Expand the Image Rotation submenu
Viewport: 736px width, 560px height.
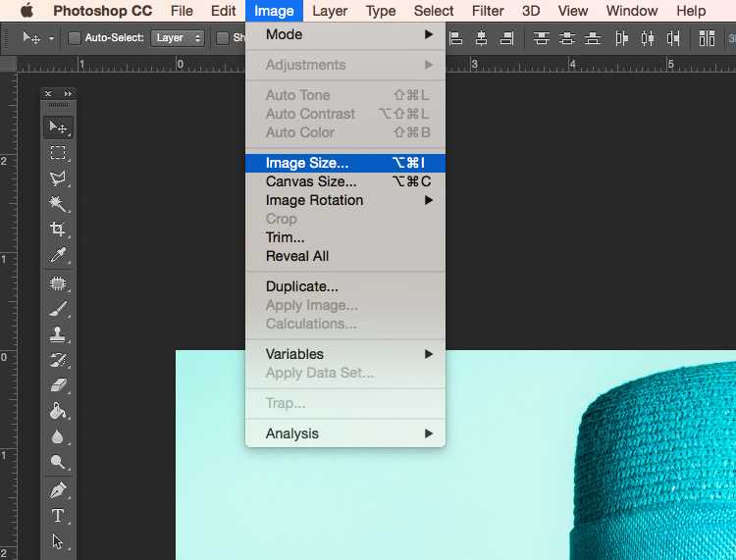pyautogui.click(x=345, y=200)
